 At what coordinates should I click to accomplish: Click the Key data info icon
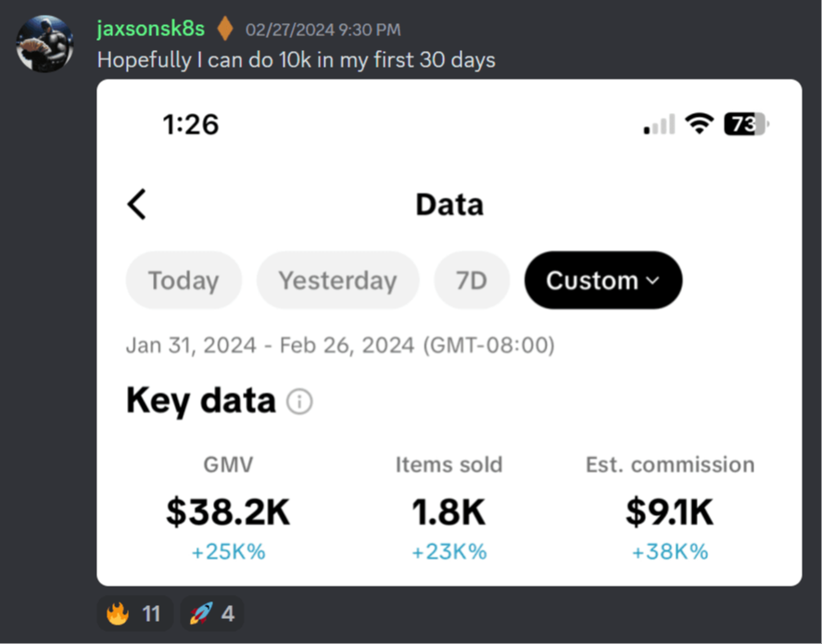point(299,402)
